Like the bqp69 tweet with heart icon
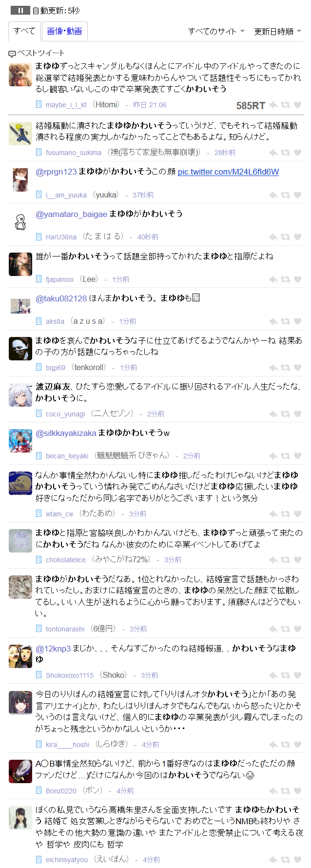 coord(297,368)
